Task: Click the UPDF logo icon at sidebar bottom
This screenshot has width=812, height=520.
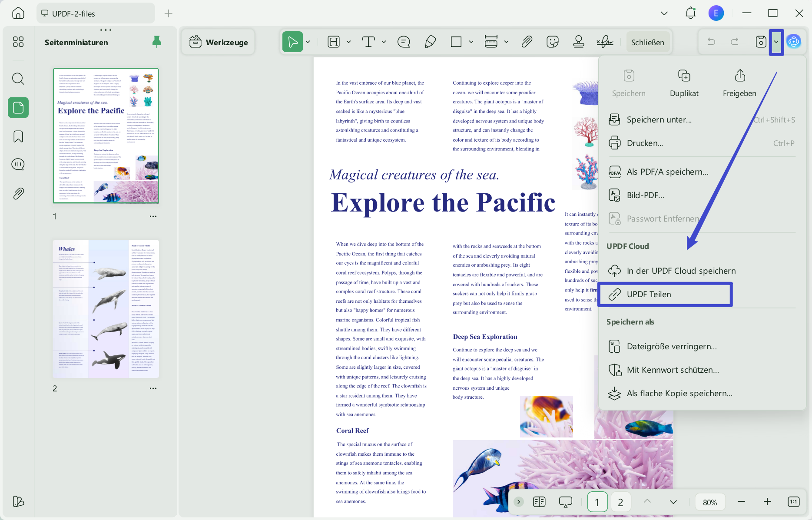Action: (18, 501)
